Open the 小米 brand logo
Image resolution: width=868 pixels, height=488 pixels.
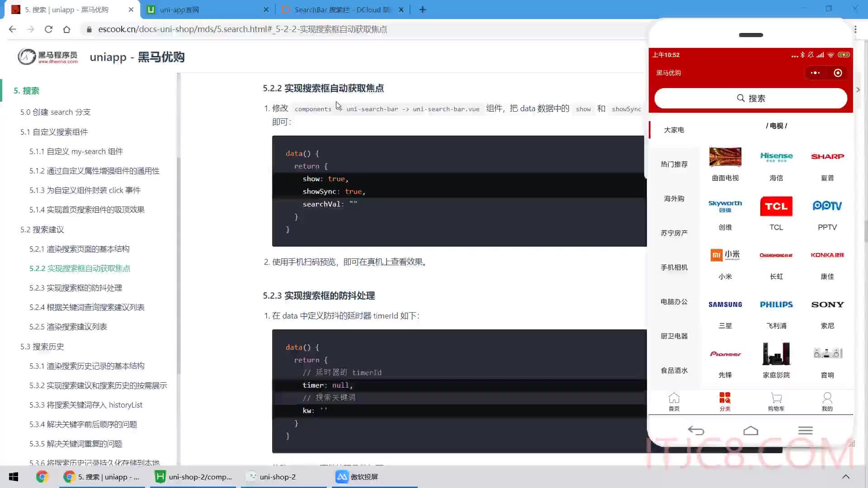(725, 255)
